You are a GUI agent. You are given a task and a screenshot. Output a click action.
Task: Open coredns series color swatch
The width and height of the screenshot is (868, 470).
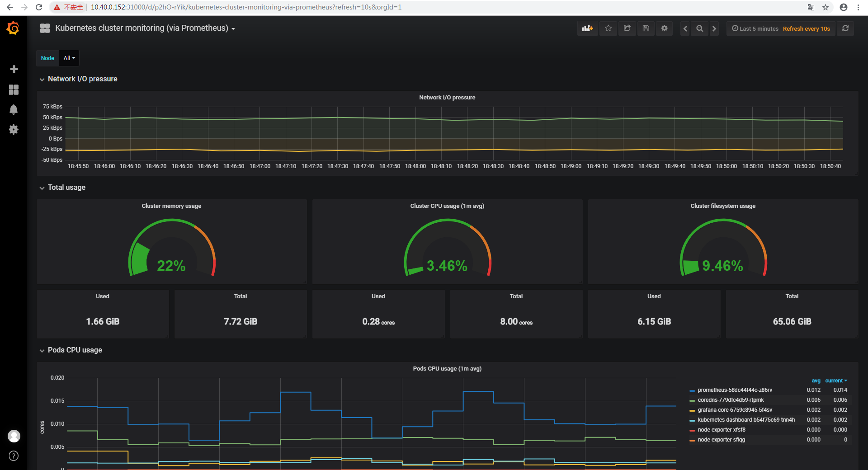(692, 400)
